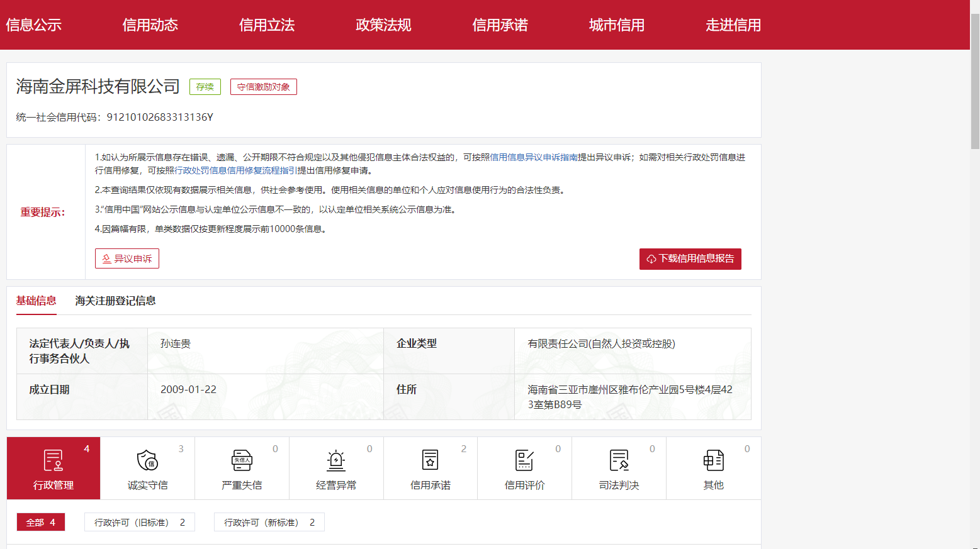Image resolution: width=980 pixels, height=549 pixels.
Task: Select the 全部 4 filter
Action: click(40, 522)
